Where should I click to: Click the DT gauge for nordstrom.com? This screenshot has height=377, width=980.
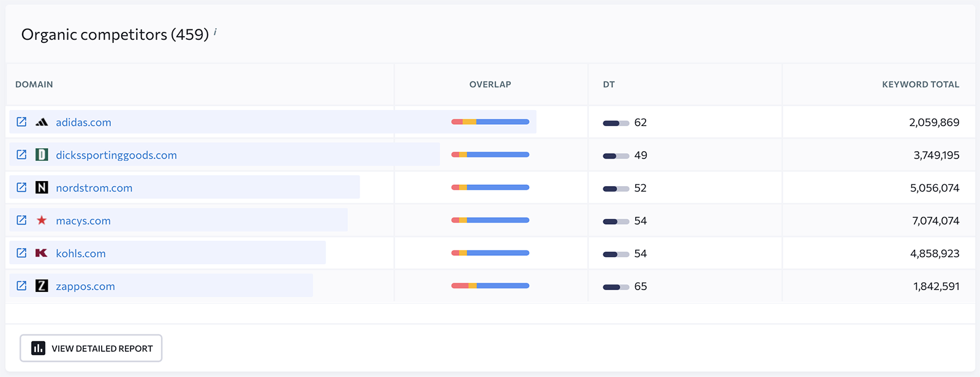coord(616,188)
